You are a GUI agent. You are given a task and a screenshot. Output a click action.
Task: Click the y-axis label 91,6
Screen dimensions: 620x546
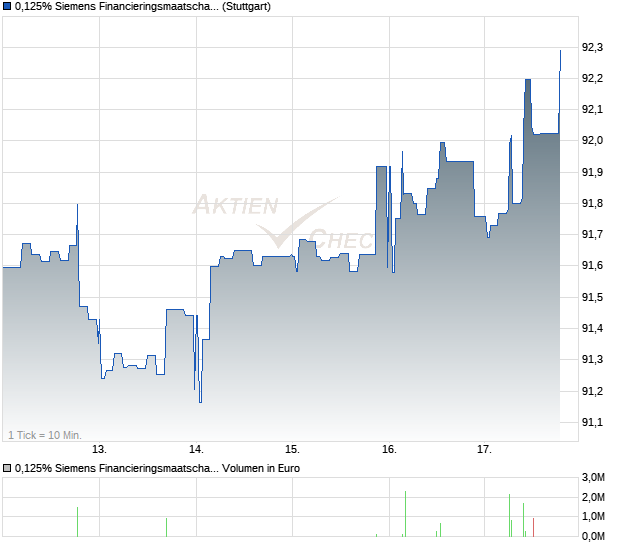592,265
